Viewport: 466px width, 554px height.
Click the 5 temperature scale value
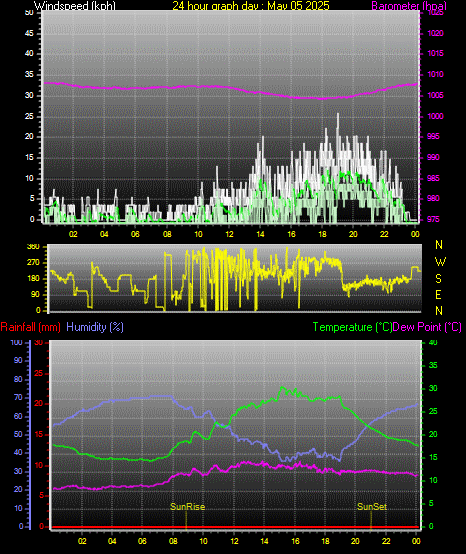click(x=431, y=503)
